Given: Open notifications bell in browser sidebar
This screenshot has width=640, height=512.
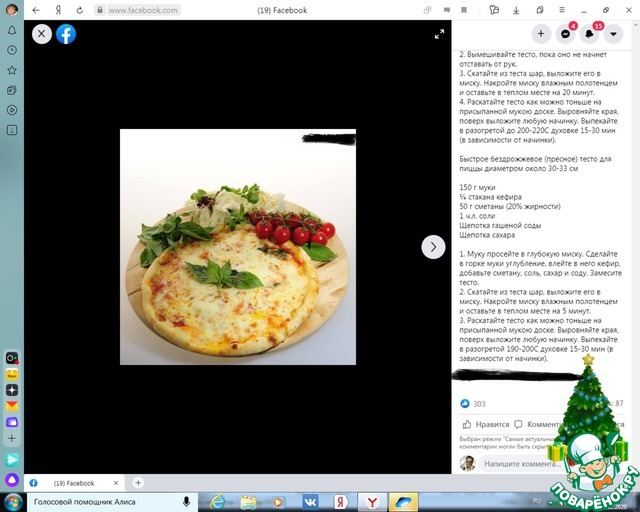Looking at the screenshot, I should 12,30.
